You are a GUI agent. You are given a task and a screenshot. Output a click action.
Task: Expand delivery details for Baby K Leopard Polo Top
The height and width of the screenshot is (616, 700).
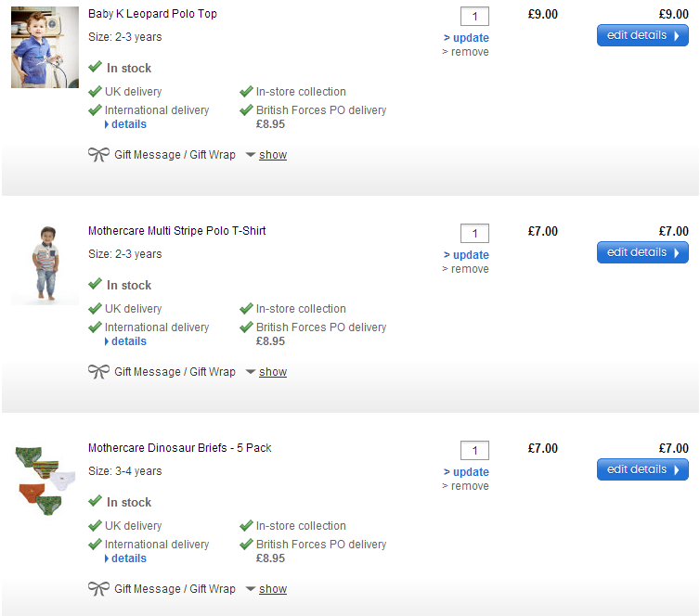(x=128, y=124)
